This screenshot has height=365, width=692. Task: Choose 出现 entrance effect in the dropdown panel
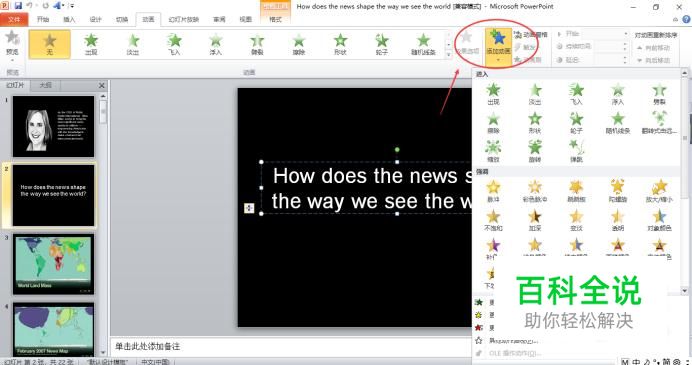click(x=493, y=94)
